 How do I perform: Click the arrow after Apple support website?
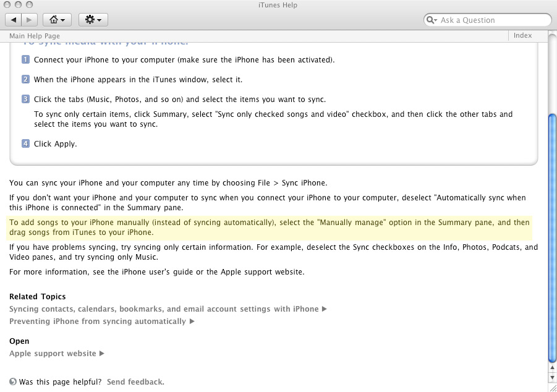[102, 353]
